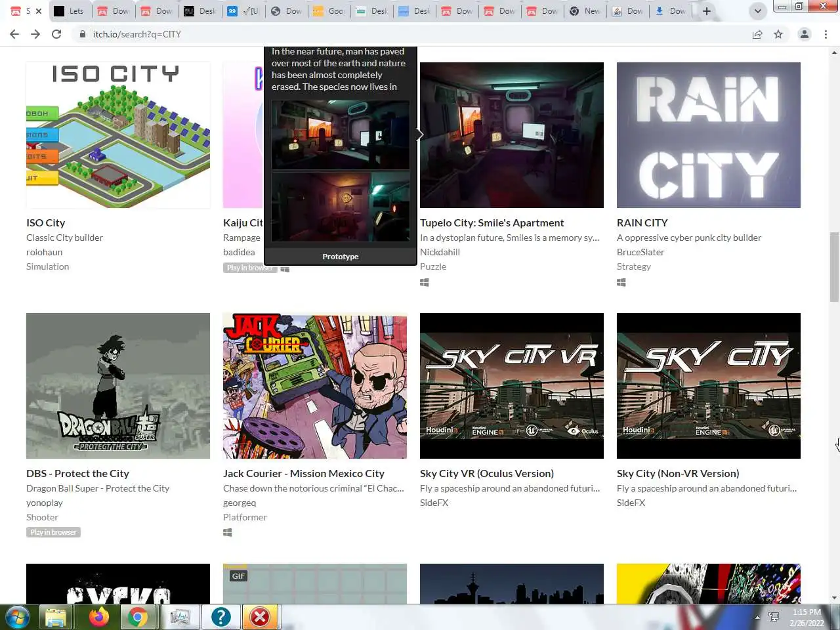Viewport: 840px width, 630px height.
Task: Click the GIF badge on the bottom card
Action: [x=238, y=576]
